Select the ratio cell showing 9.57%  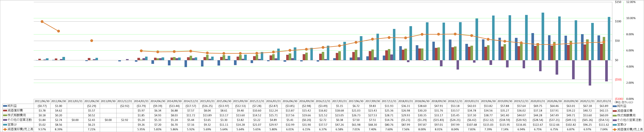pos(42,129)
